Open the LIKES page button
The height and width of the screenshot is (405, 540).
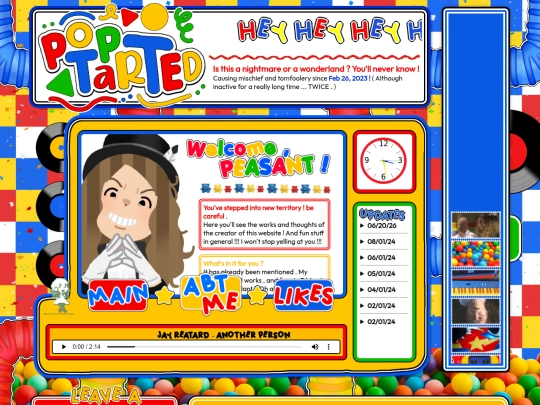pyautogui.click(x=304, y=295)
